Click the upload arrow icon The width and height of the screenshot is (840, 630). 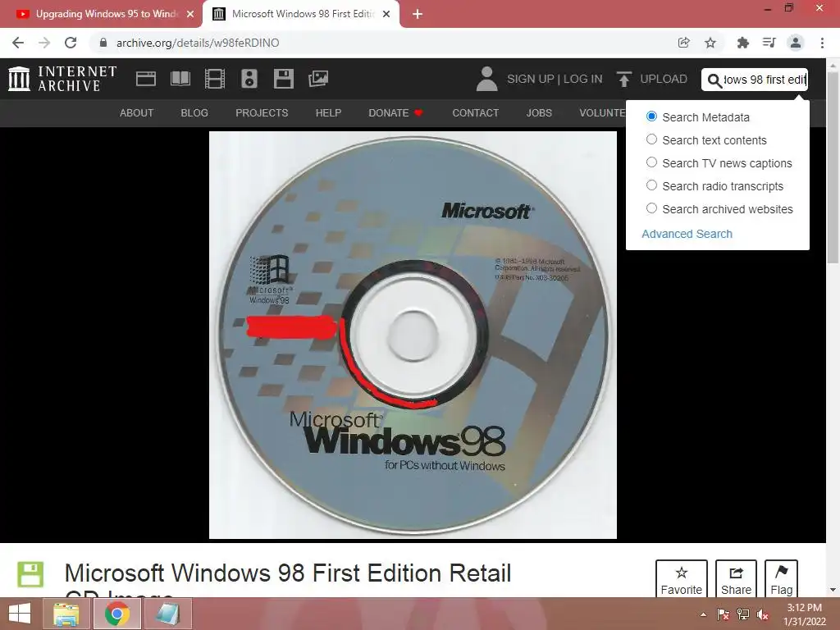click(623, 79)
